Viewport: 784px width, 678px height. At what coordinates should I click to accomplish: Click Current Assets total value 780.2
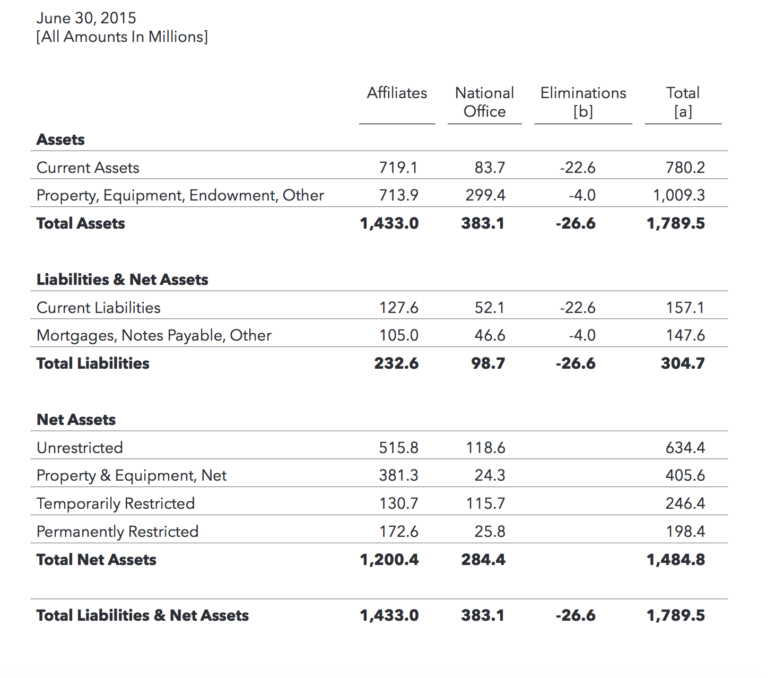[685, 168]
